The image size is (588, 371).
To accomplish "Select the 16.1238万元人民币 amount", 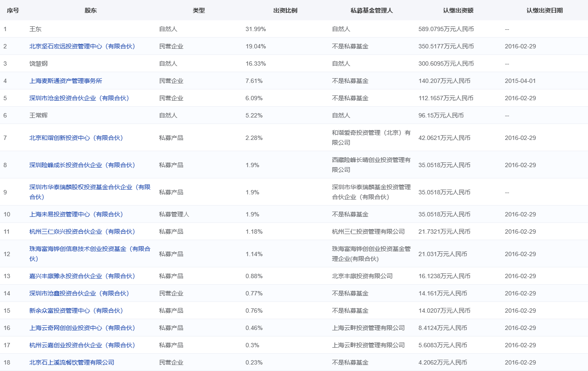I will [444, 276].
